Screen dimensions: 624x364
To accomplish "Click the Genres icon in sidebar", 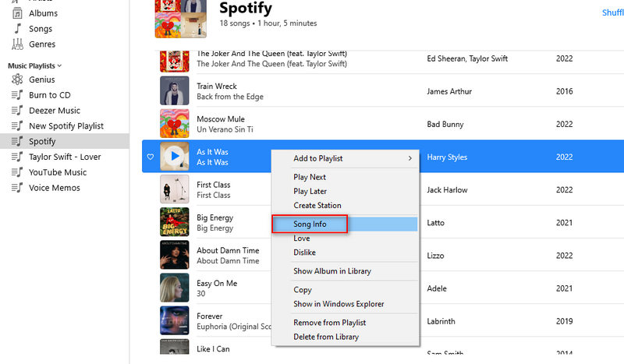I will [x=16, y=44].
